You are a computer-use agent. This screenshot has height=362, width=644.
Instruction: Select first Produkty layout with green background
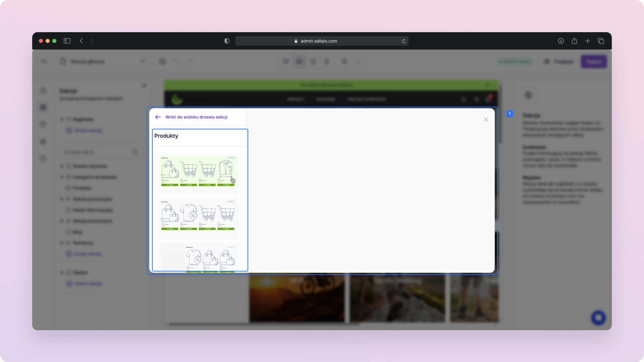click(x=198, y=174)
